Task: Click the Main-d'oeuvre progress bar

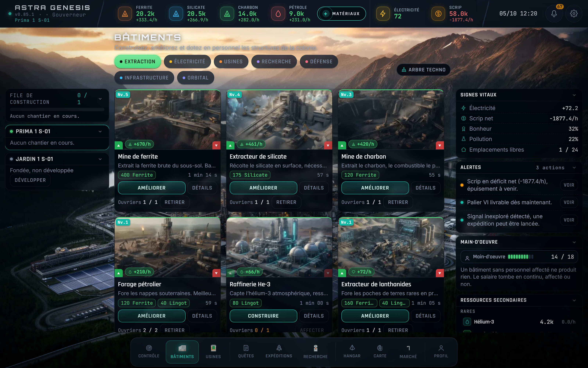Action: [520, 257]
